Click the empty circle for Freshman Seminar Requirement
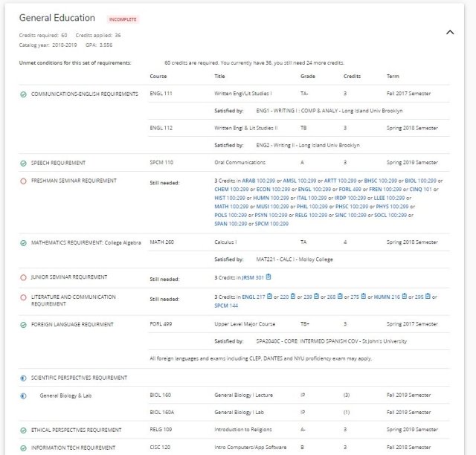 [x=24, y=181]
